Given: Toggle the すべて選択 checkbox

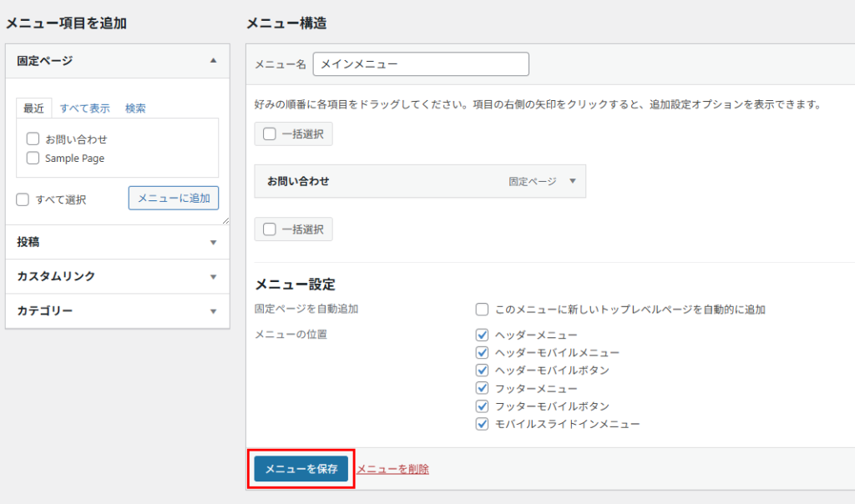Looking at the screenshot, I should point(23,199).
